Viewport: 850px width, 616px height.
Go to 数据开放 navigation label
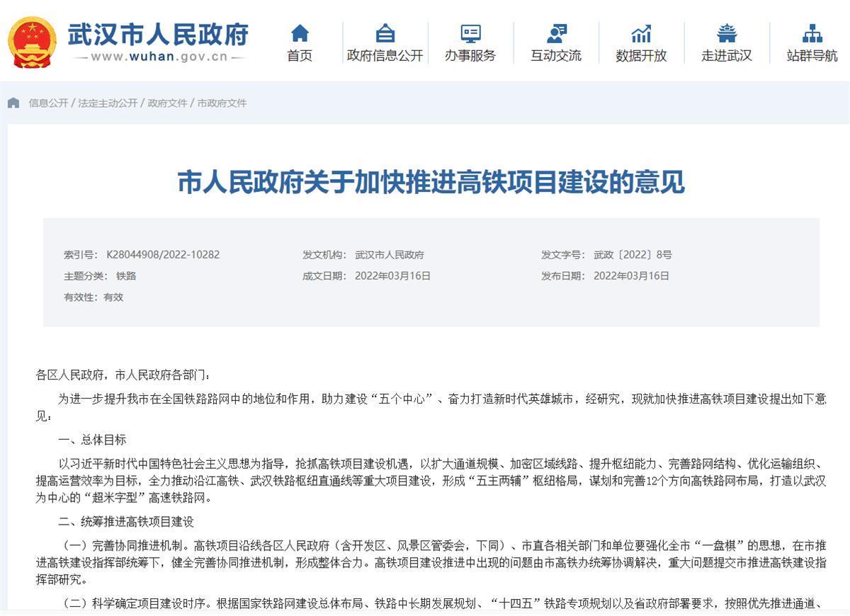tap(641, 56)
